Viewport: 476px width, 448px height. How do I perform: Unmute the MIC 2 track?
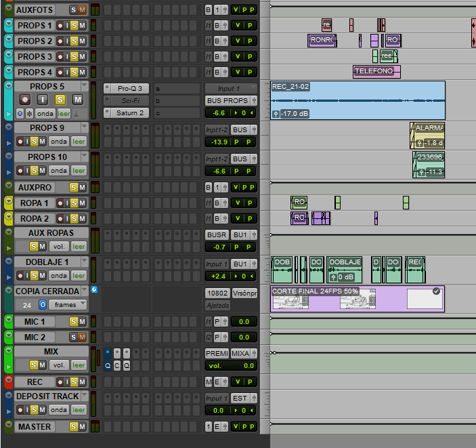pyautogui.click(x=82, y=337)
